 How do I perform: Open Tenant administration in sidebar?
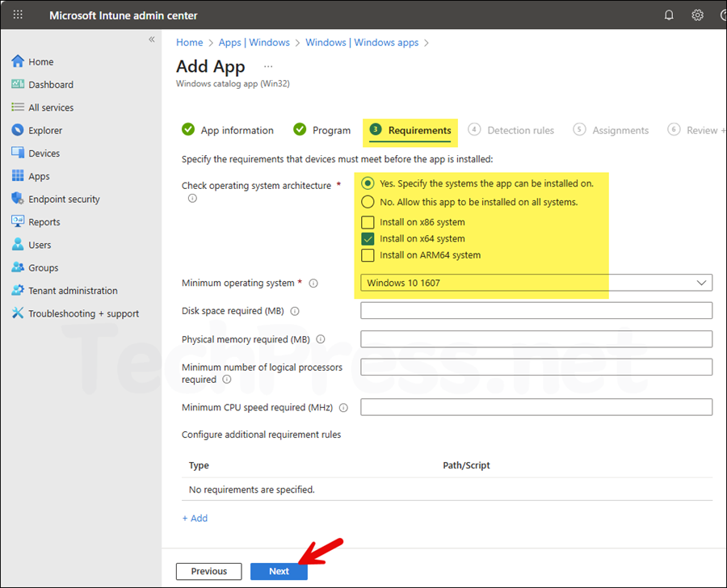click(x=73, y=291)
